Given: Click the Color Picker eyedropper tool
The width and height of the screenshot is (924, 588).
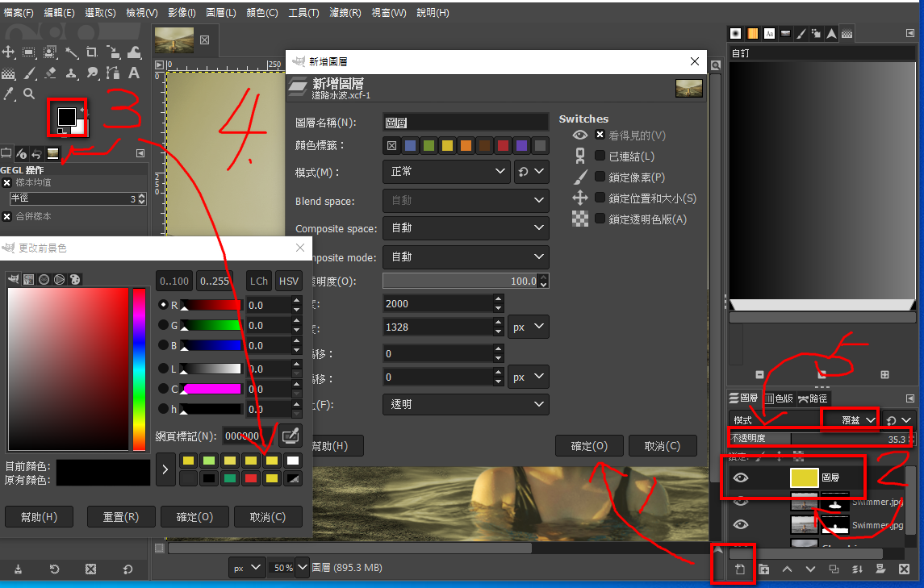Looking at the screenshot, I should pyautogui.click(x=9, y=94).
